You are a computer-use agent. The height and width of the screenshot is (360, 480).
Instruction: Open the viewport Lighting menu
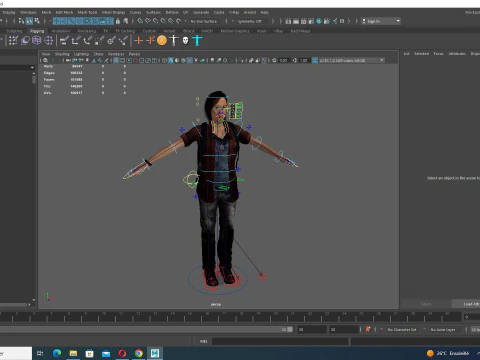point(81,54)
